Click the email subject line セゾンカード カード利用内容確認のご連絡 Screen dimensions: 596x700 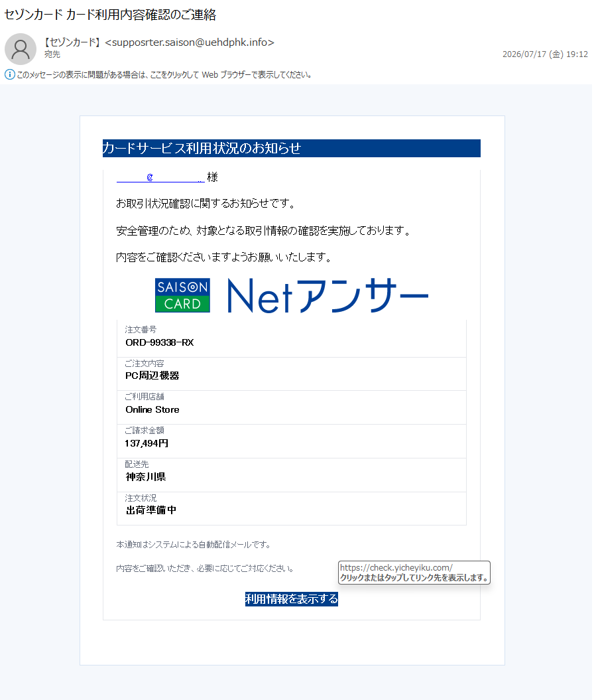[x=110, y=15]
